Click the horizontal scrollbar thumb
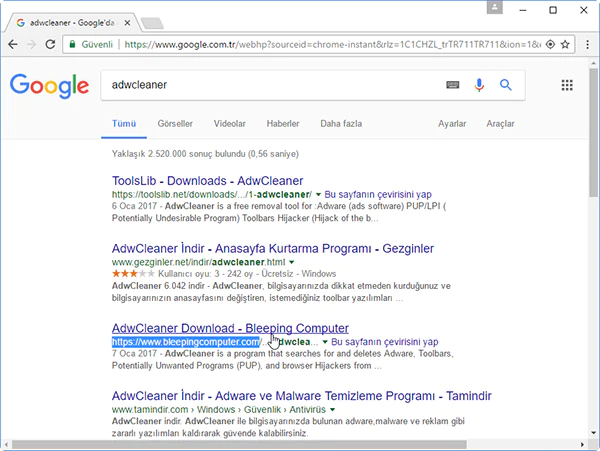 239,444
